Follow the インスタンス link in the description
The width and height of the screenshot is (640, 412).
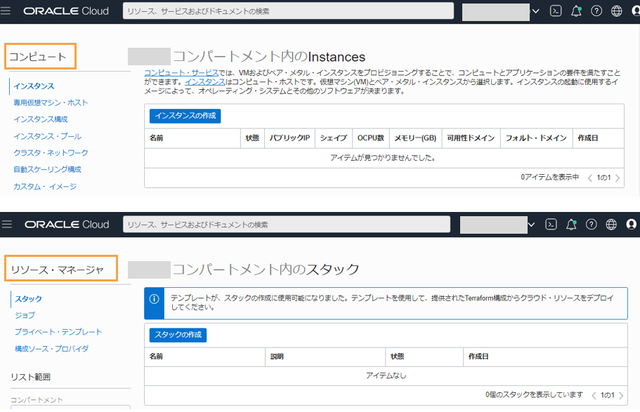[204, 82]
